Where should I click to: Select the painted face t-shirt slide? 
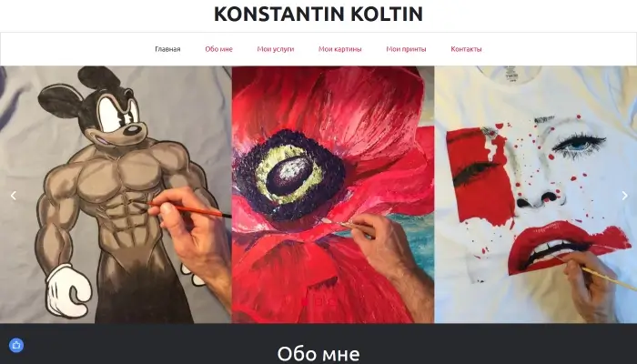[535, 195]
